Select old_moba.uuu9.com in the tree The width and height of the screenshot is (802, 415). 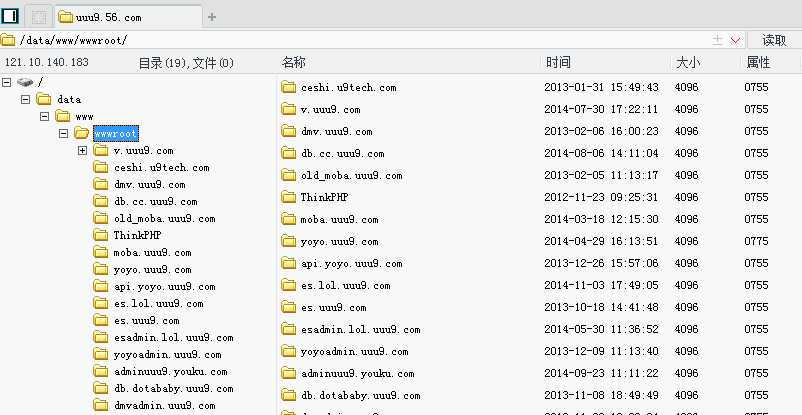[x=164, y=219]
